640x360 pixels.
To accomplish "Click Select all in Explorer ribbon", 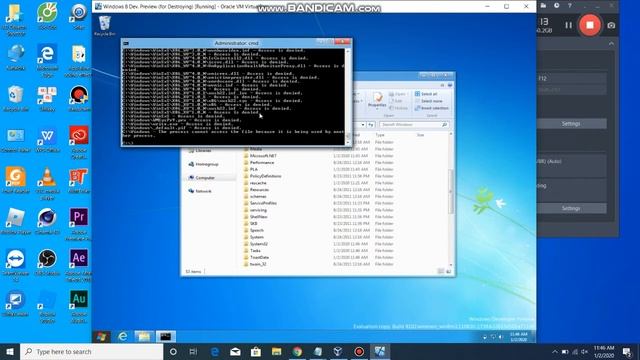I will pos(426,94).
